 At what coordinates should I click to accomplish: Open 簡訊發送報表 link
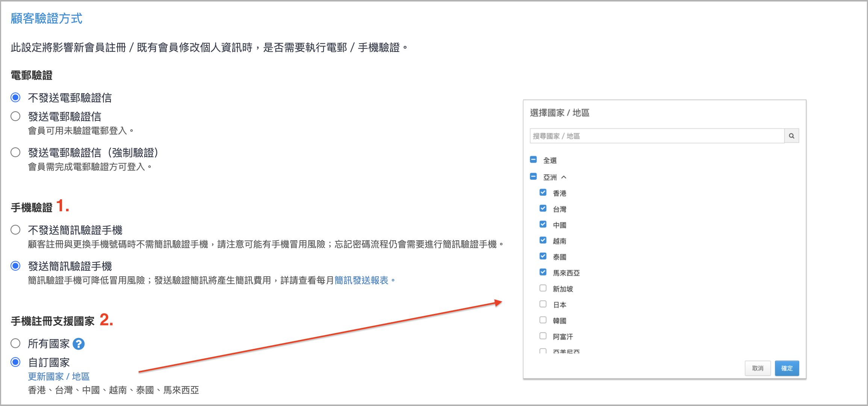361,280
